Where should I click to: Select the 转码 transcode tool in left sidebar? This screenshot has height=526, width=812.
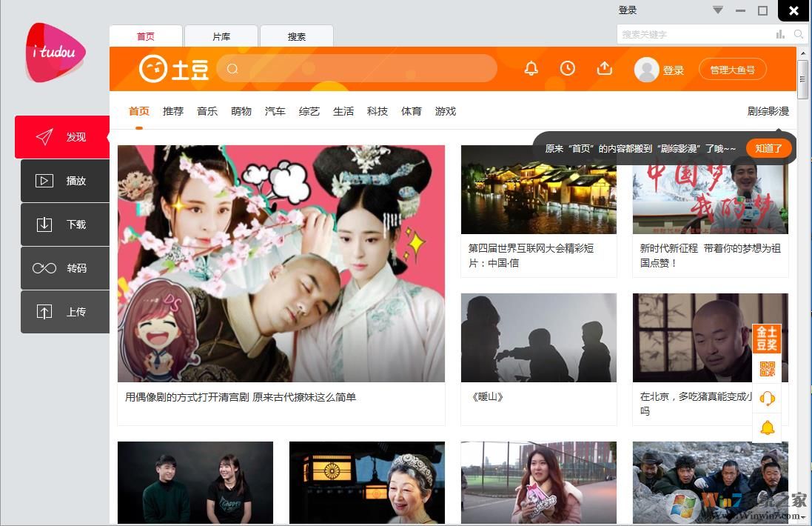click(65, 267)
